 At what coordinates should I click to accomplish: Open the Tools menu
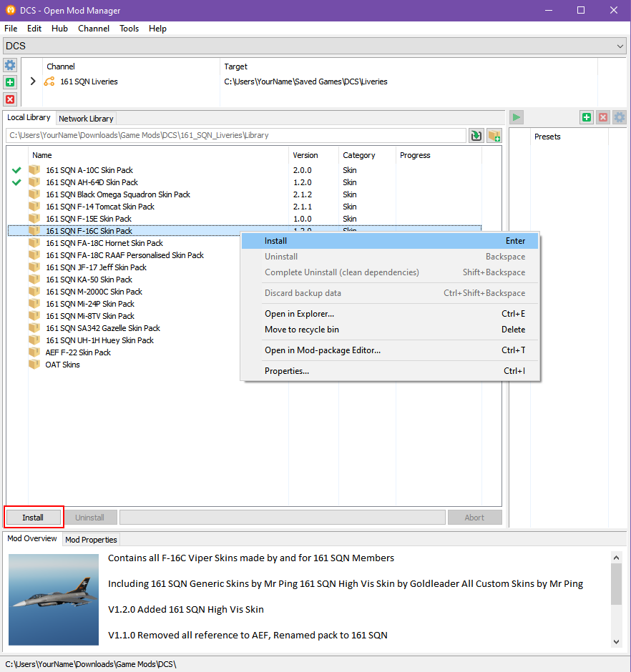click(129, 29)
